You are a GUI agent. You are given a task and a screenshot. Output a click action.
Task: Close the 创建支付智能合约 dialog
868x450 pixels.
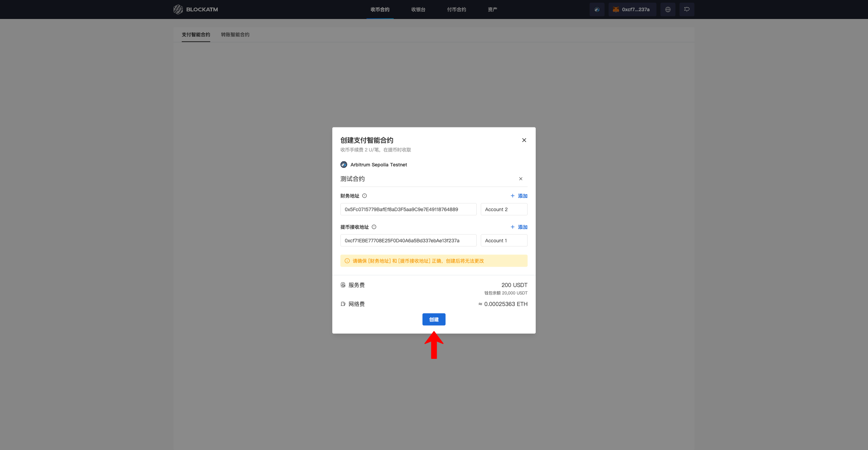pos(524,140)
